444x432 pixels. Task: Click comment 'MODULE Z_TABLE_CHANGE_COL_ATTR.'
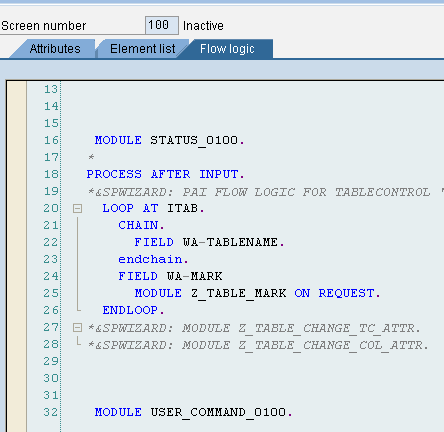tap(305, 345)
